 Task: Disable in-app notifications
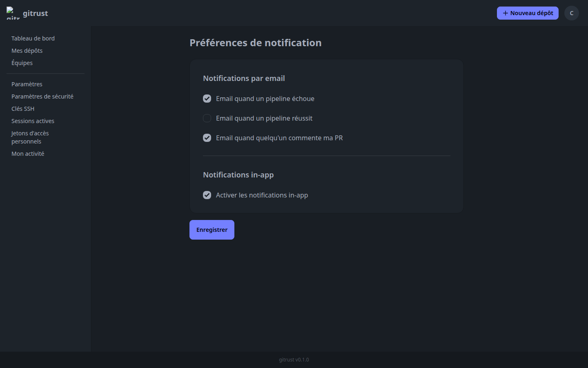coord(207,195)
